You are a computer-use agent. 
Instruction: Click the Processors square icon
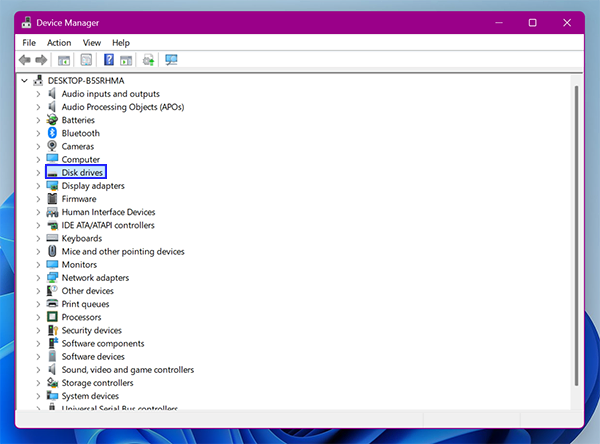(x=52, y=317)
